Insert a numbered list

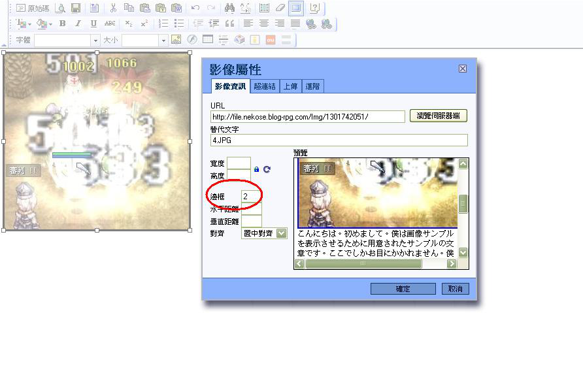(163, 24)
